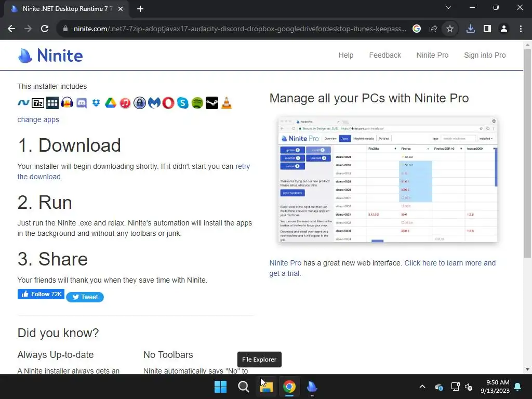Click the Discord app icon

tap(82, 102)
